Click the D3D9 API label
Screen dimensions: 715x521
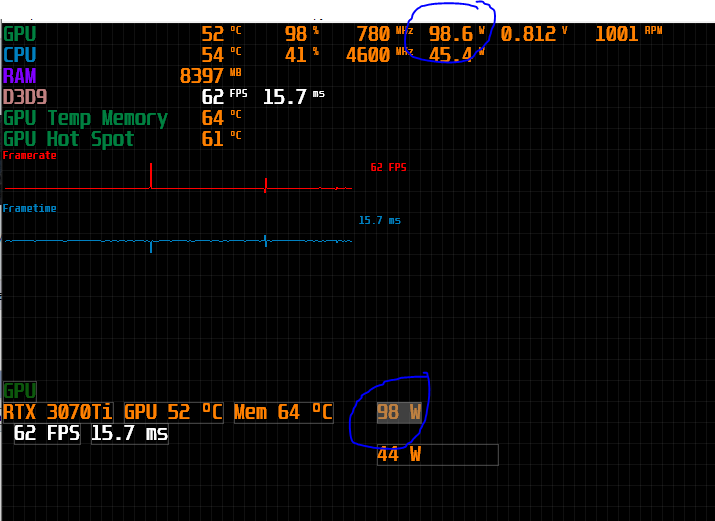25,97
